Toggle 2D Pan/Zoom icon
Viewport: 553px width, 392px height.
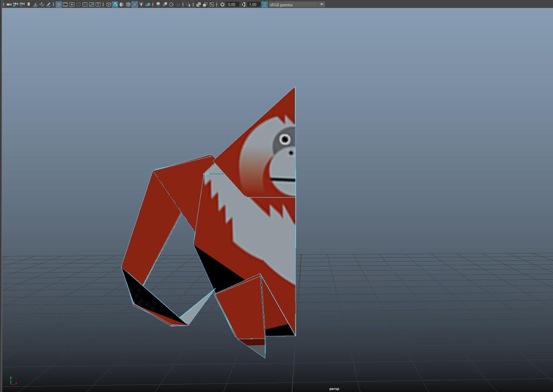pos(42,5)
